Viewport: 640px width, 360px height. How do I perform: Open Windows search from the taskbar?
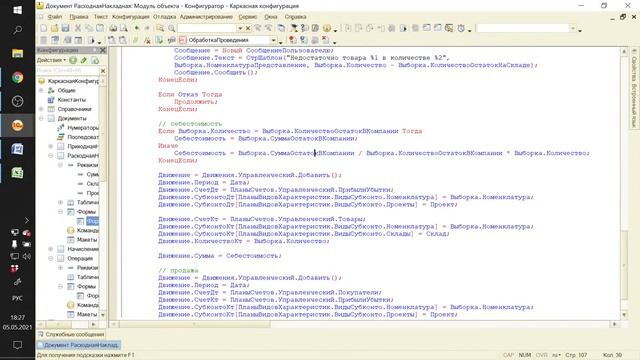17,30
